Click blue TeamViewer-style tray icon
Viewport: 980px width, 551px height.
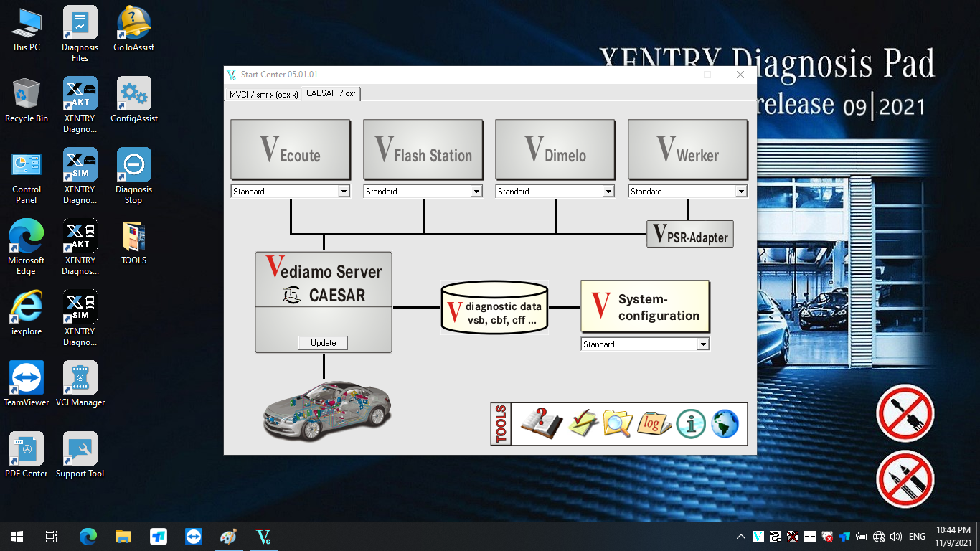click(844, 537)
